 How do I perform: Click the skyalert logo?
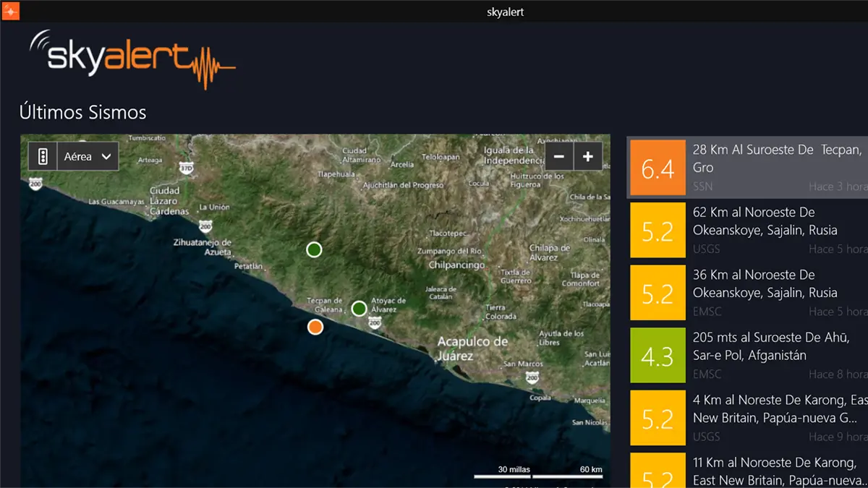tap(132, 59)
